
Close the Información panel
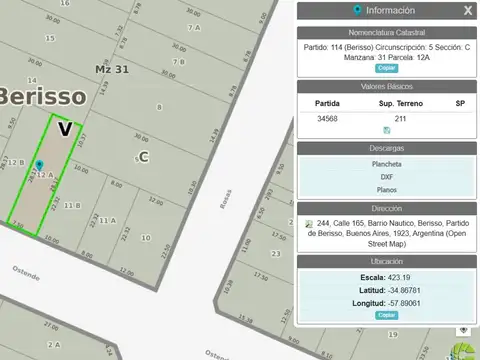click(468, 11)
